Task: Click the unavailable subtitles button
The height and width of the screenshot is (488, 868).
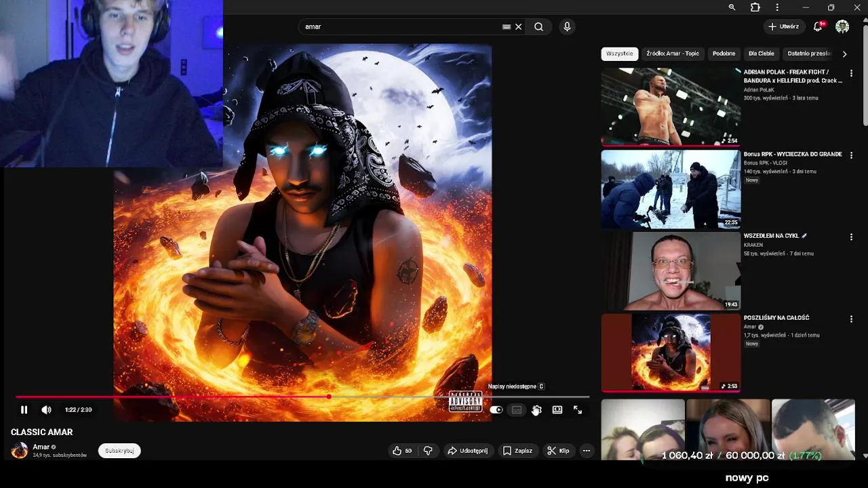Action: (517, 409)
